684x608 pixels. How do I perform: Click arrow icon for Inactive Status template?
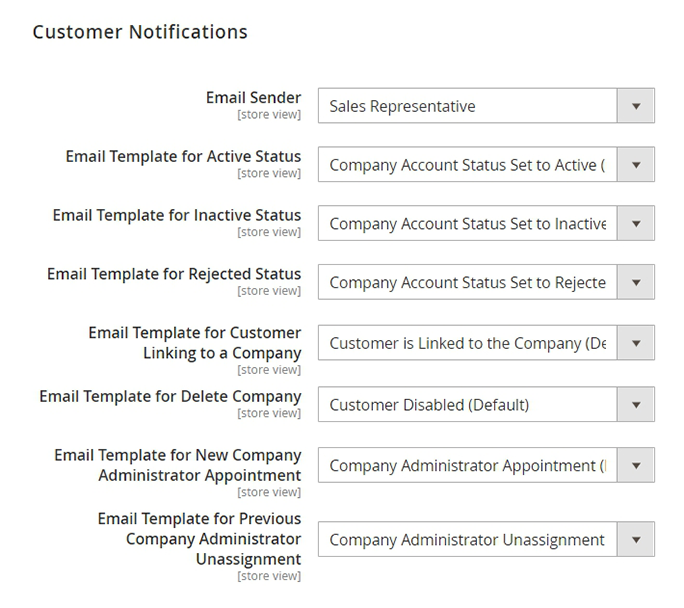point(636,224)
